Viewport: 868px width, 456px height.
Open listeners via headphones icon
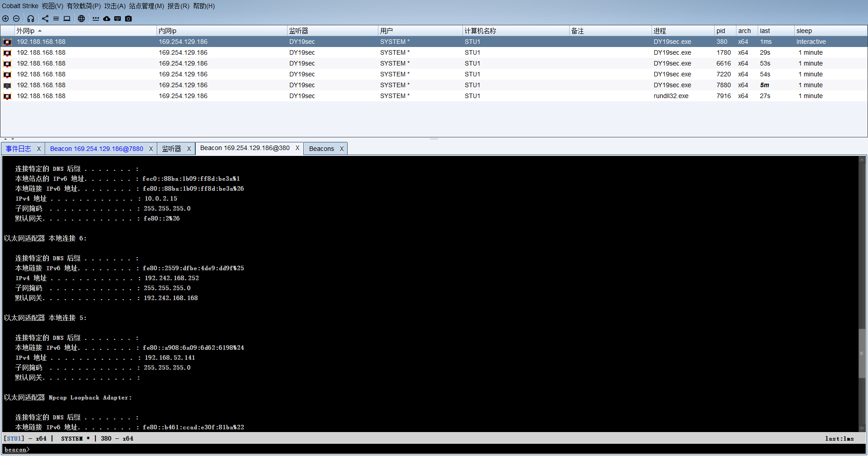[x=31, y=19]
